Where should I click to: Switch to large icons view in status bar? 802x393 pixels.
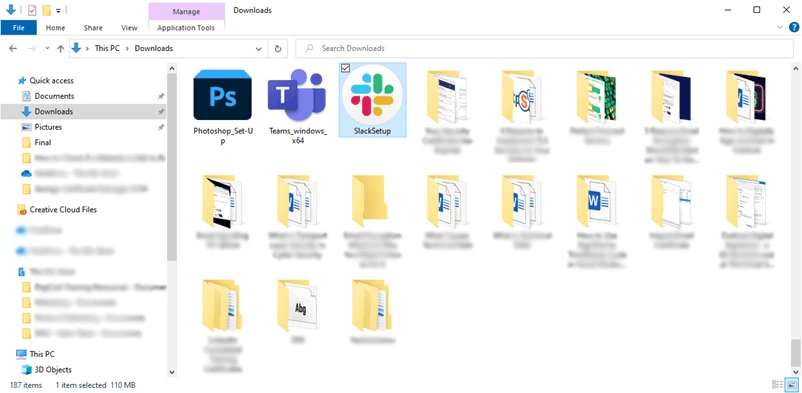click(x=792, y=384)
